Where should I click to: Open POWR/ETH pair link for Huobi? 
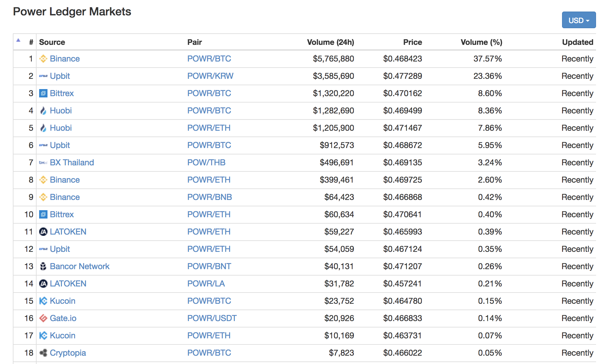pyautogui.click(x=209, y=128)
